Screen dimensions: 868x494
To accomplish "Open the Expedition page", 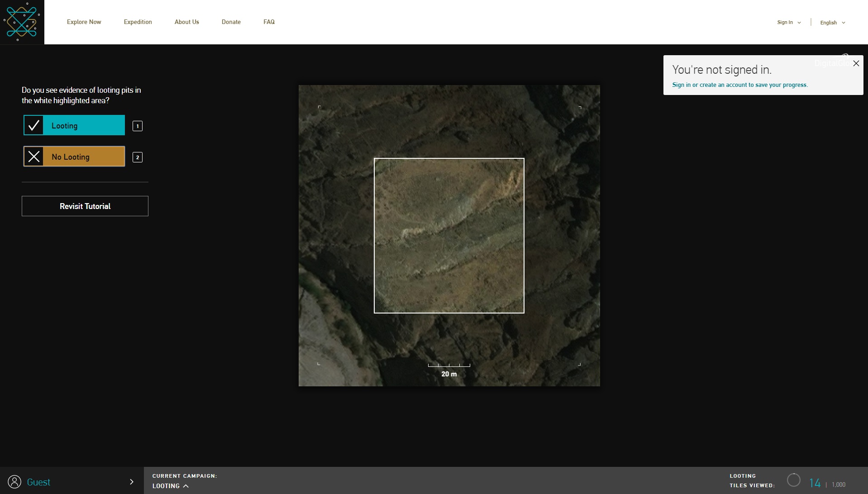I will click(x=138, y=22).
